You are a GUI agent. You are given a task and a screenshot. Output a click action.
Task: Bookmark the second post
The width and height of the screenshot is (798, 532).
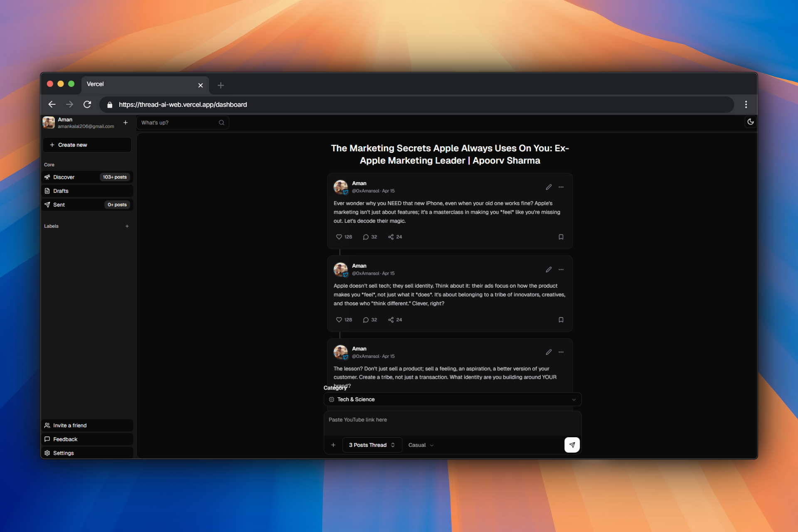561,320
